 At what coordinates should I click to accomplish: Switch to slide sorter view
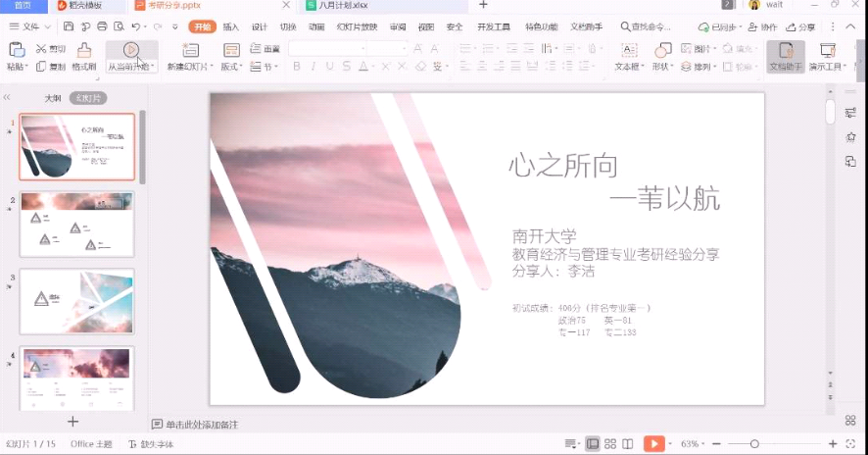click(x=610, y=444)
